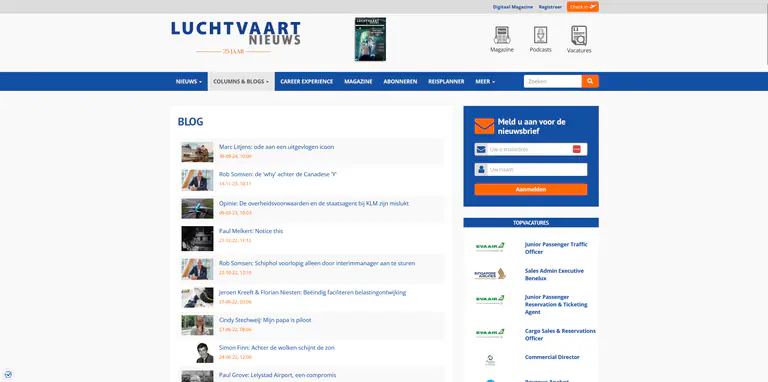Open blog Marc Litjens: ode aan een uitgevlogen icoon

pyautogui.click(x=276, y=147)
